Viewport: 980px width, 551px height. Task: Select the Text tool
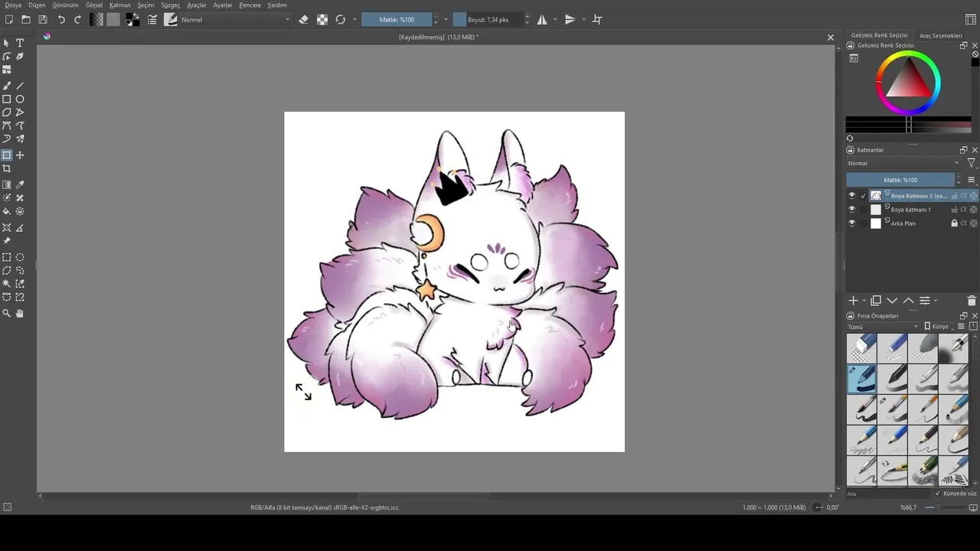20,43
